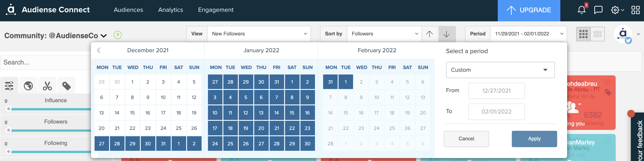Open the Engagement menu item

pyautogui.click(x=216, y=10)
